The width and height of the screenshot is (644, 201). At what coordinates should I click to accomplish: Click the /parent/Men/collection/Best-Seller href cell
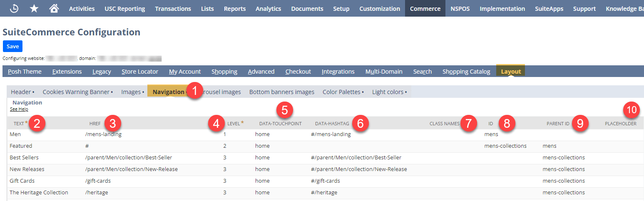(128, 158)
